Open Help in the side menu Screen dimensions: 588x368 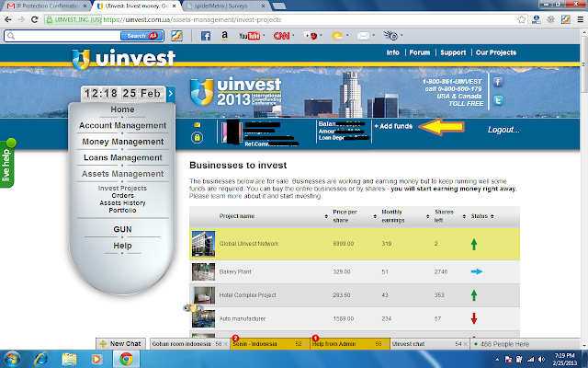pyautogui.click(x=122, y=246)
